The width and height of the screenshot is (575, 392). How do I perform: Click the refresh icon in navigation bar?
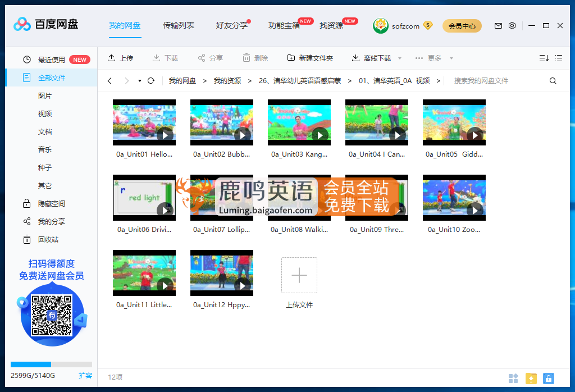pos(151,81)
